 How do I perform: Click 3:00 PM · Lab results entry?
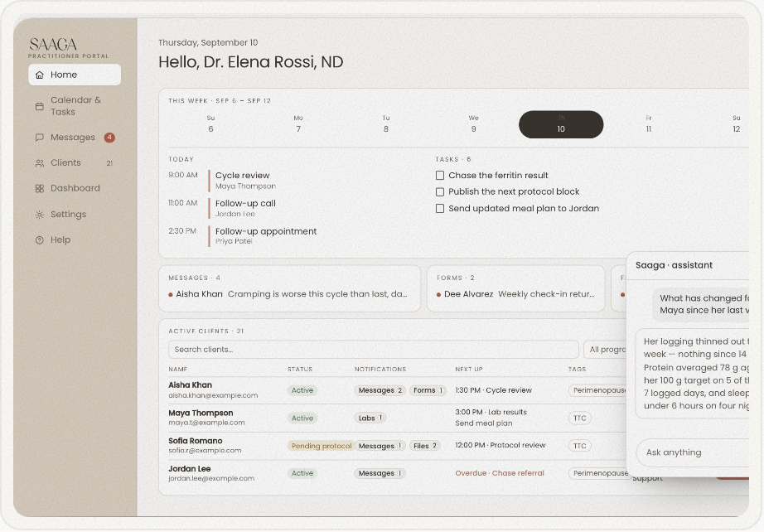click(x=491, y=412)
